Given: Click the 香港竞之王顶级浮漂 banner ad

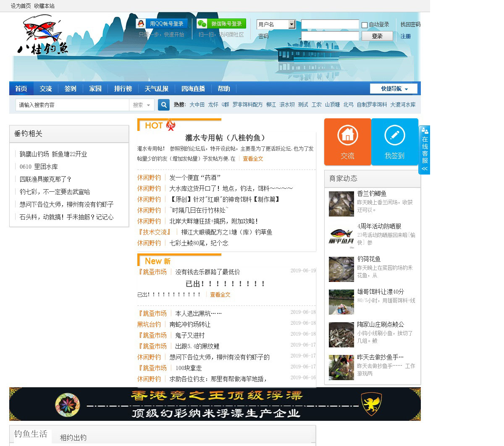Looking at the screenshot, I should tap(215, 404).
